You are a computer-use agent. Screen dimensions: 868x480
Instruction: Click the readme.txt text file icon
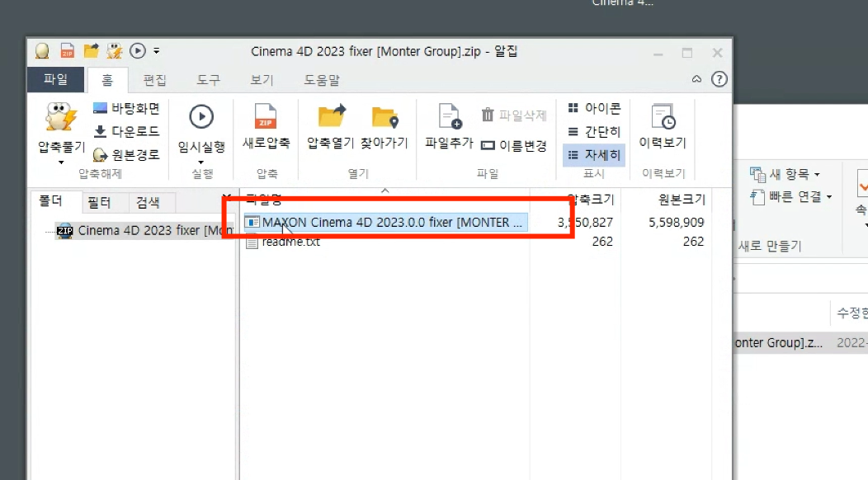pos(252,242)
